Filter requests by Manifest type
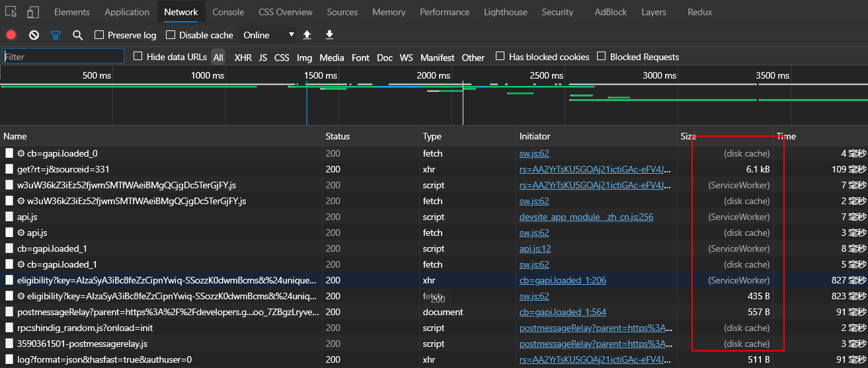This screenshot has height=368, width=868. click(438, 57)
